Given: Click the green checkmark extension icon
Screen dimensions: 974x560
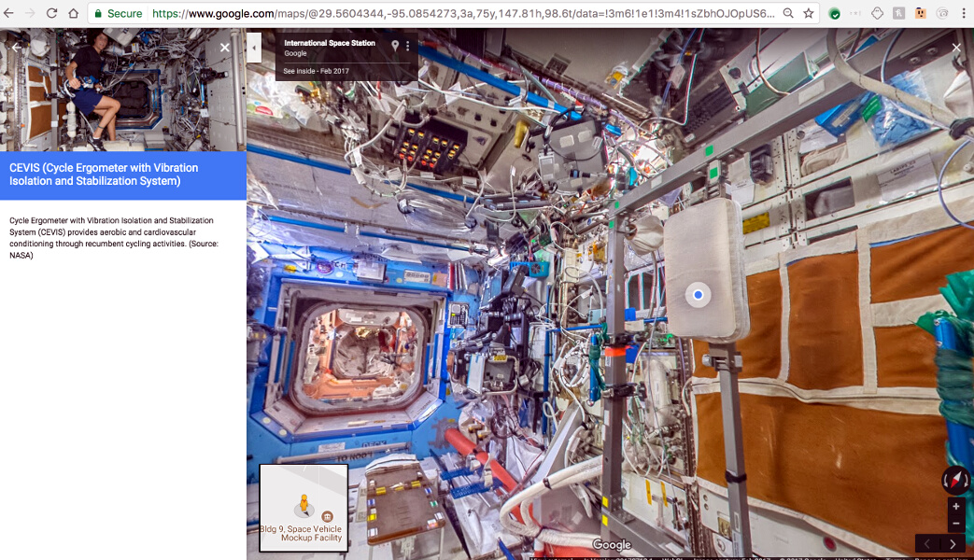Looking at the screenshot, I should coord(834,13).
